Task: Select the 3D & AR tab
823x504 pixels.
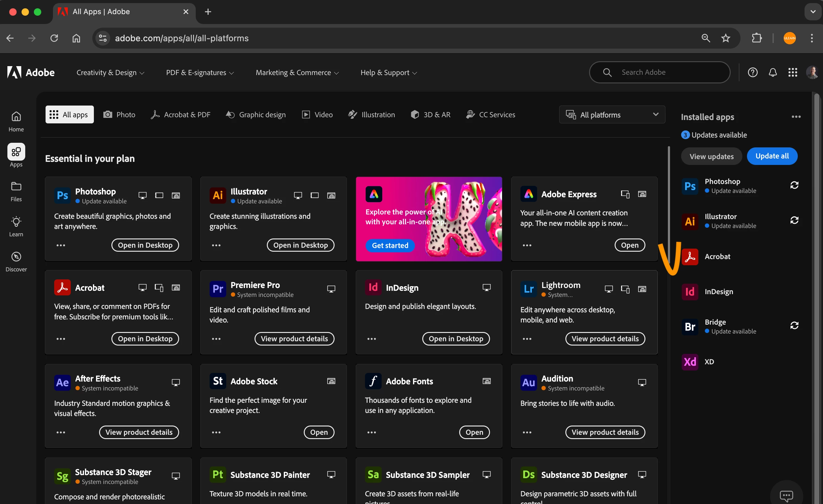Action: [x=431, y=114]
